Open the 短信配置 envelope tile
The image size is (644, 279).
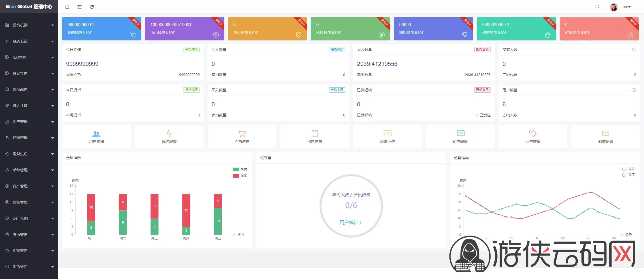[460, 137]
